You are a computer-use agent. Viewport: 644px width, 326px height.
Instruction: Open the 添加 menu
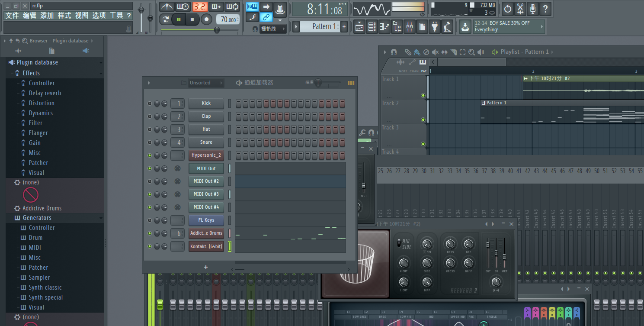point(47,16)
